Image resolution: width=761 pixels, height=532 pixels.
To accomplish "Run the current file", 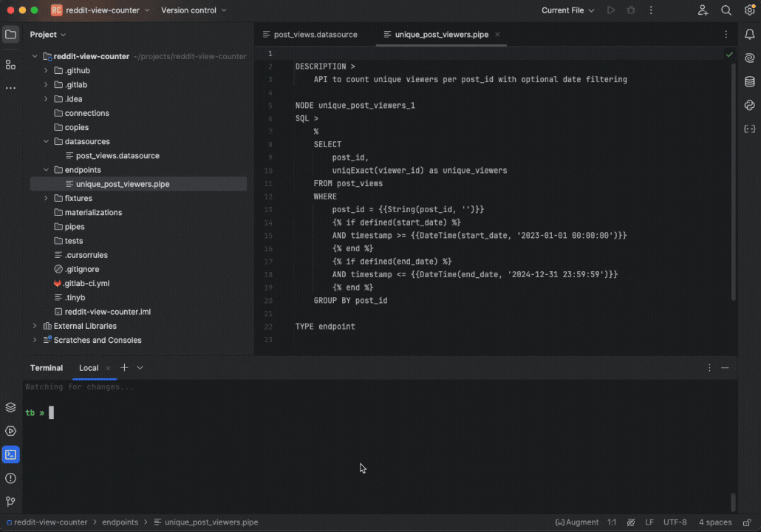I will tap(610, 10).
